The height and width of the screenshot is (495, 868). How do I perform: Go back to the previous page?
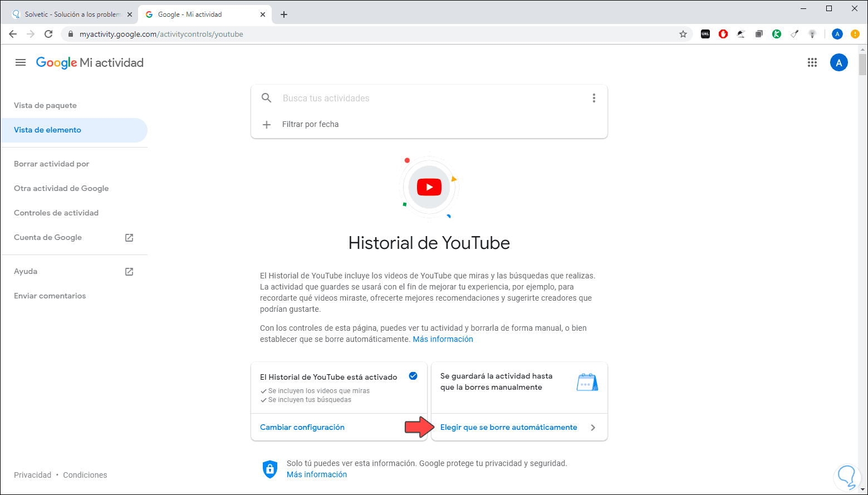[13, 34]
